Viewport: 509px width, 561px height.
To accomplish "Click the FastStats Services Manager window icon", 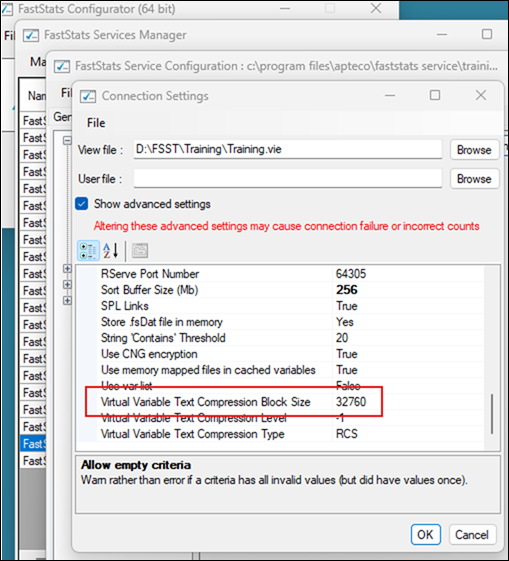I will 31,35.
